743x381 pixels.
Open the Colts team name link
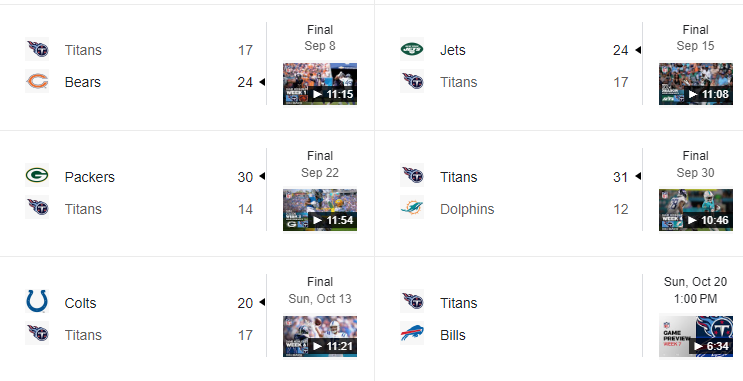pos(80,303)
